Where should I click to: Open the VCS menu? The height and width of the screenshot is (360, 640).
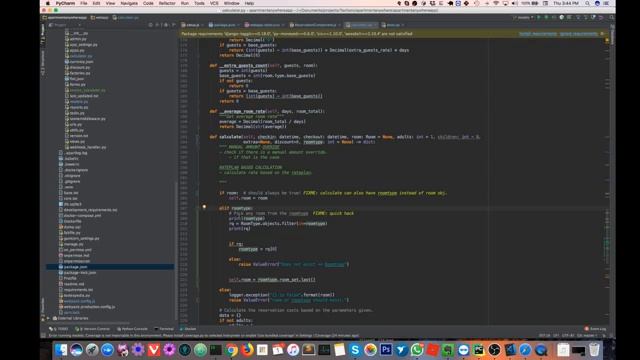click(214, 3)
